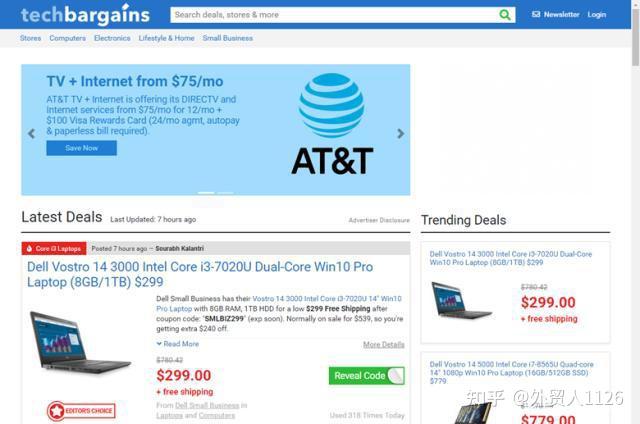
Task: Open the Stores menu
Action: (x=31, y=38)
